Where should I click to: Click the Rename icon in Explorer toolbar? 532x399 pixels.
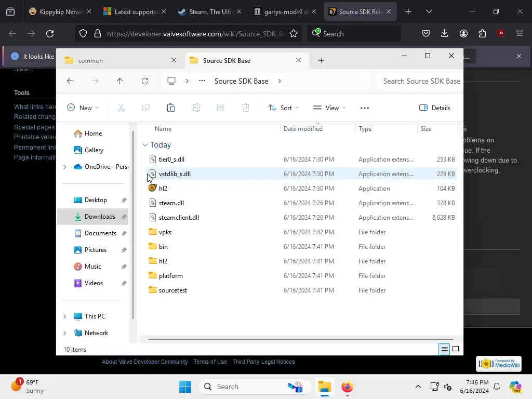tap(196, 108)
